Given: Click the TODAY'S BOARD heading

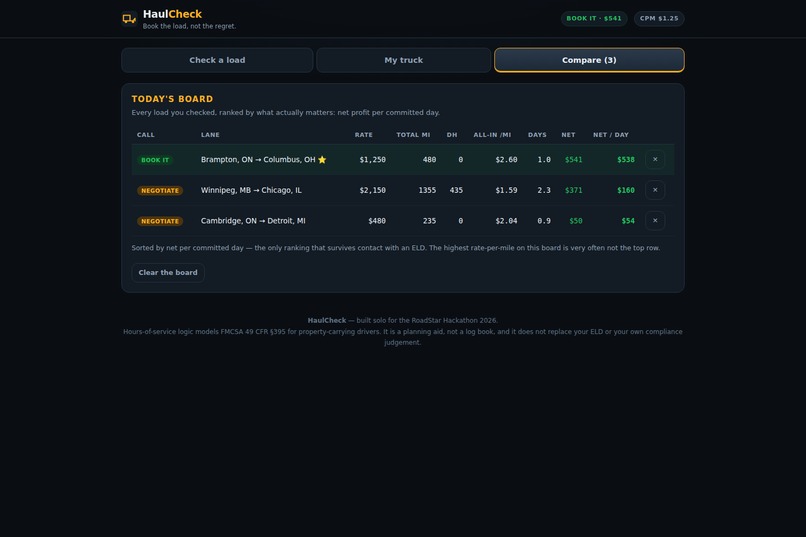Looking at the screenshot, I should coord(172,99).
